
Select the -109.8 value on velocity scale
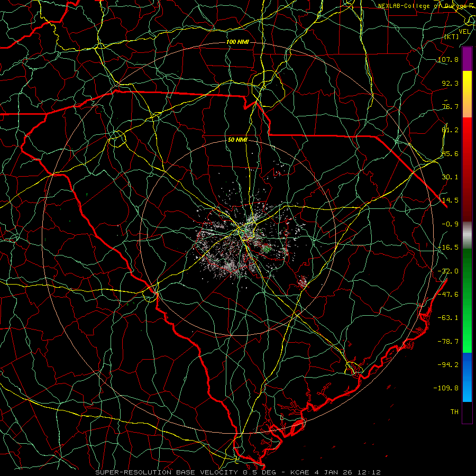point(446,388)
